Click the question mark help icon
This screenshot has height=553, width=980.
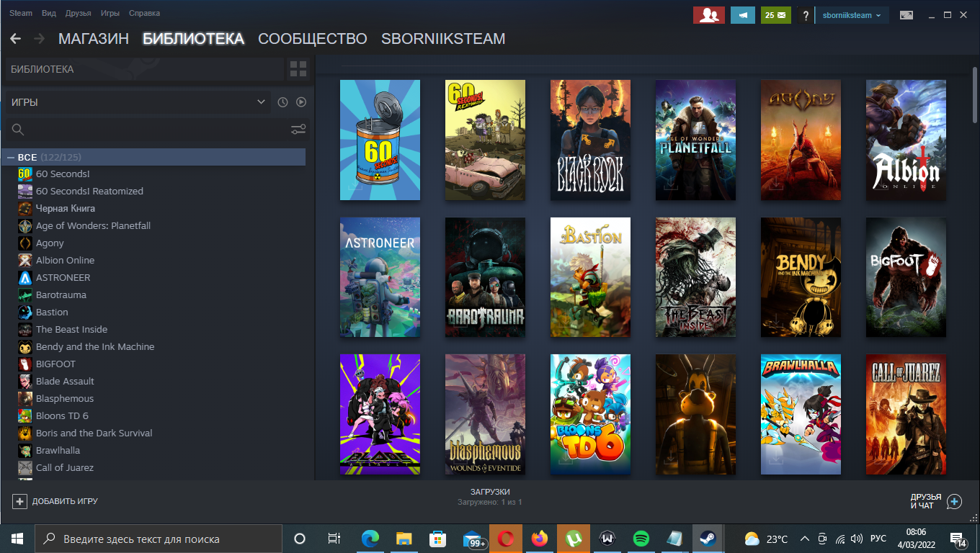click(x=806, y=15)
